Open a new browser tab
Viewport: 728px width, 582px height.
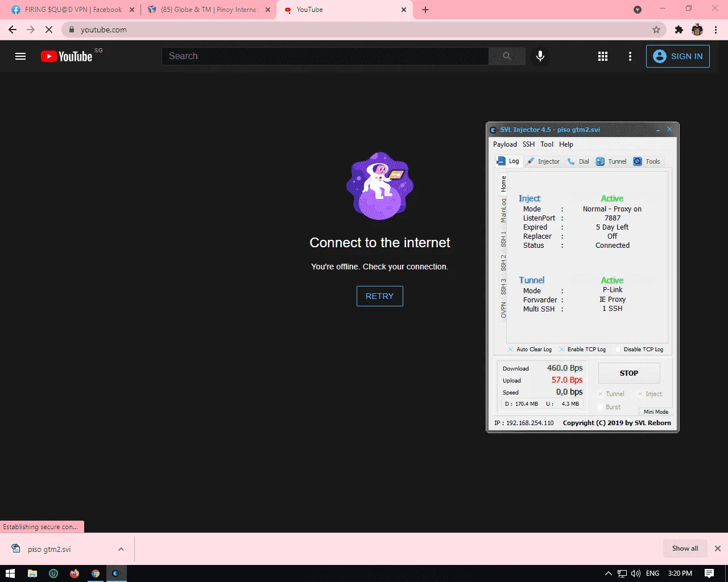[x=425, y=10]
